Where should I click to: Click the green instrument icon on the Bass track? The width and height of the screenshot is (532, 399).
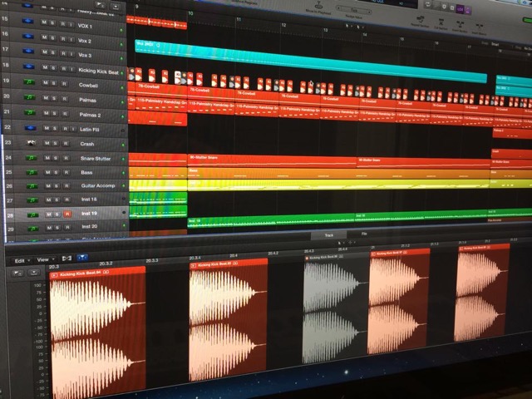coord(31,172)
